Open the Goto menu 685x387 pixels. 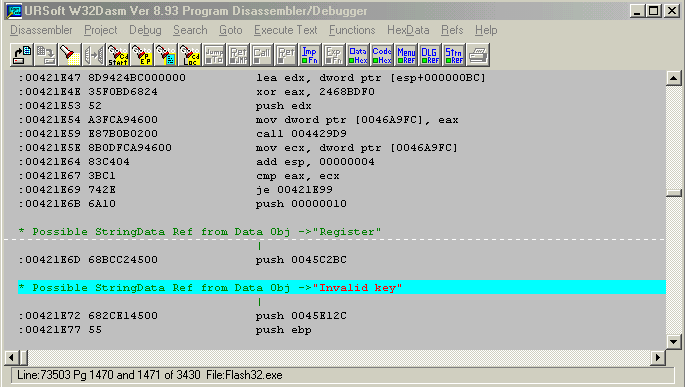click(x=231, y=30)
